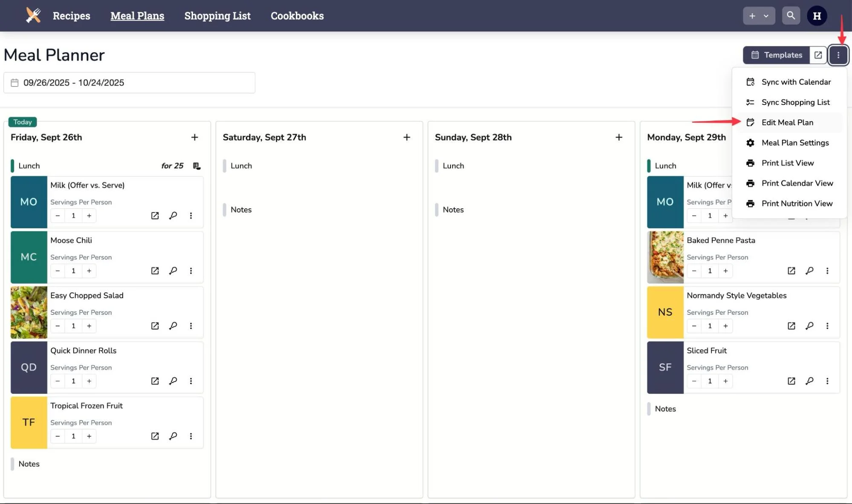
Task: Go to Shopping List page
Action: (x=217, y=16)
